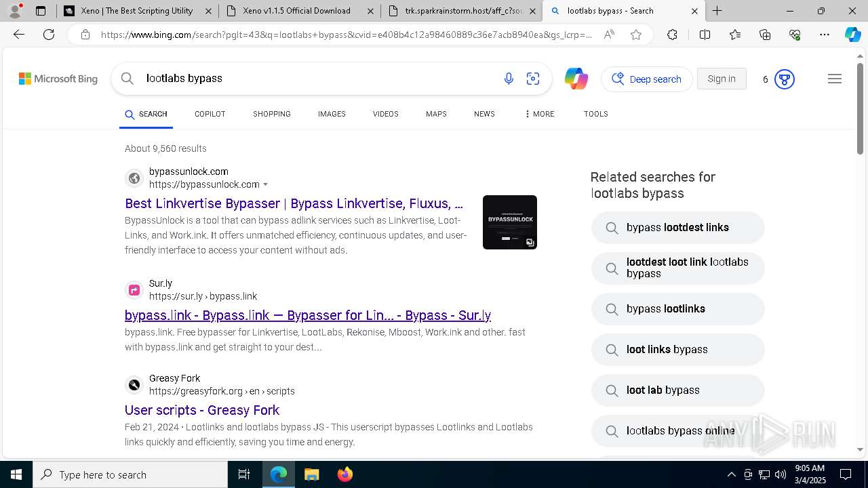Screen dimensions: 868x488
Task: Click the colorful Copilot logo next to the search box
Action: 576,79
